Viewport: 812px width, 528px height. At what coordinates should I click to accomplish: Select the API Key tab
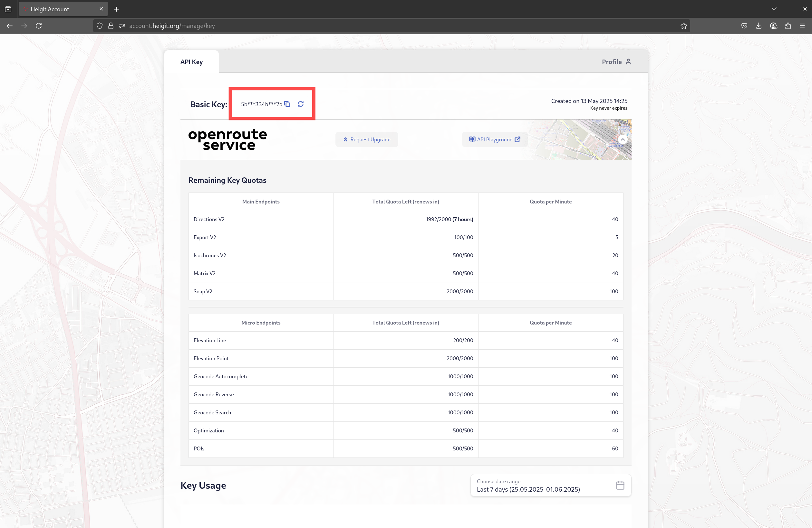coord(191,62)
